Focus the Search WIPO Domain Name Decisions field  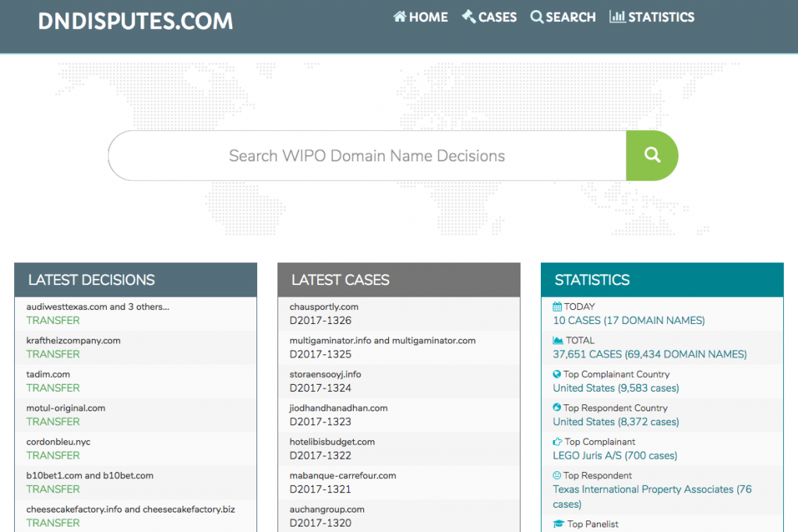pos(367,155)
